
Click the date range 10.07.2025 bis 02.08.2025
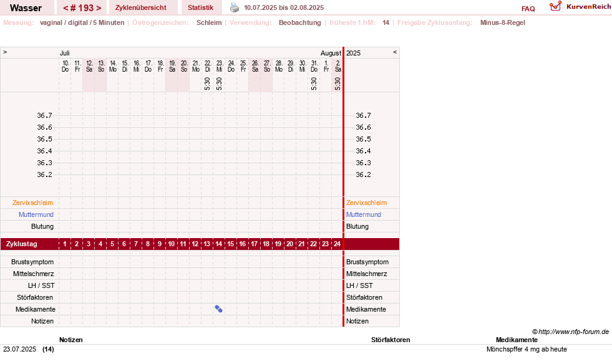click(284, 8)
